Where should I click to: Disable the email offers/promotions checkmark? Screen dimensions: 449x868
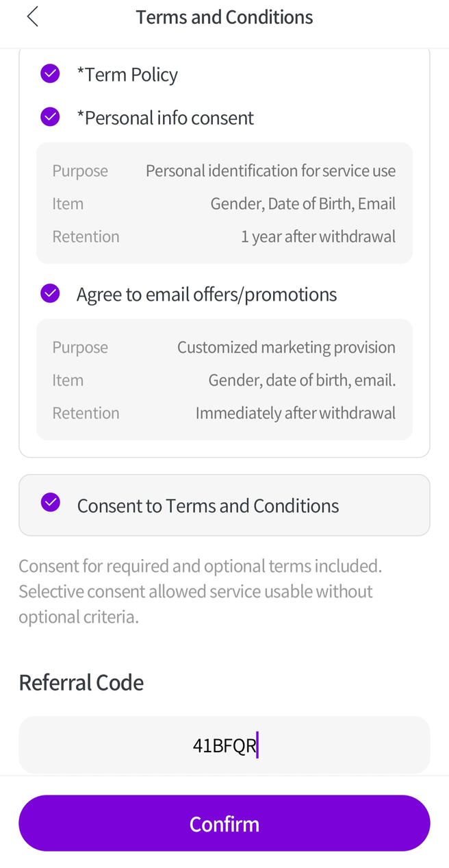click(x=50, y=294)
